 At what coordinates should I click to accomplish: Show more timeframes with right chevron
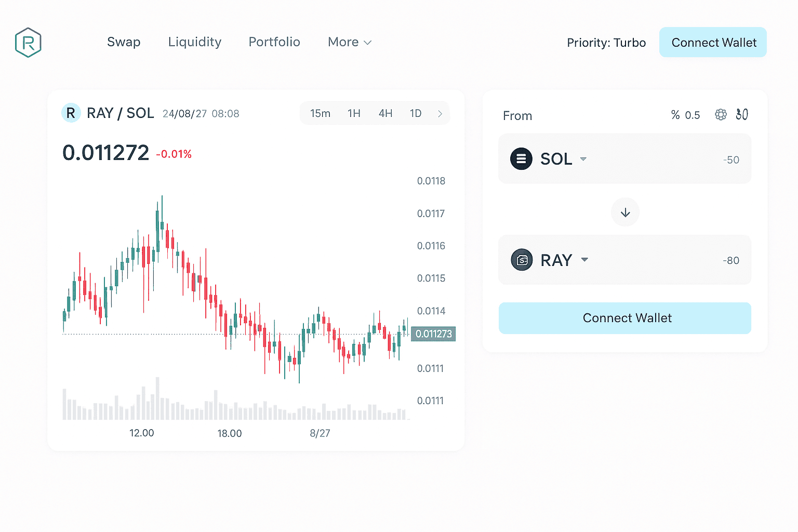440,114
